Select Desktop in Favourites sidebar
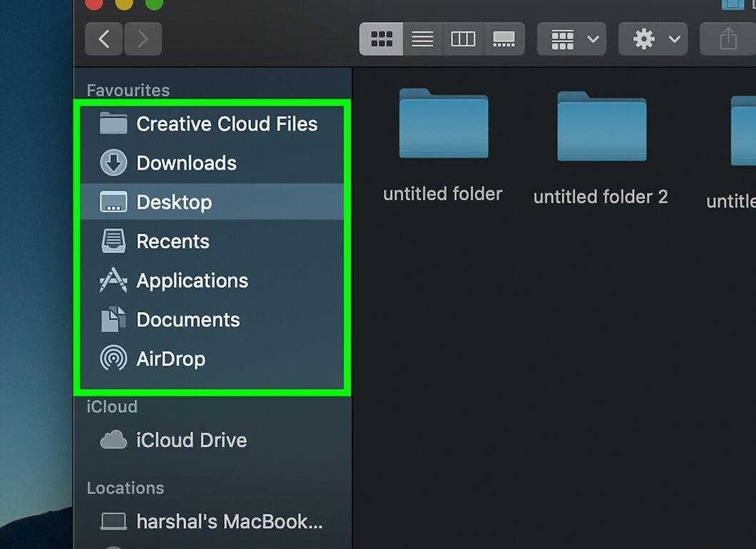 pyautogui.click(x=212, y=202)
